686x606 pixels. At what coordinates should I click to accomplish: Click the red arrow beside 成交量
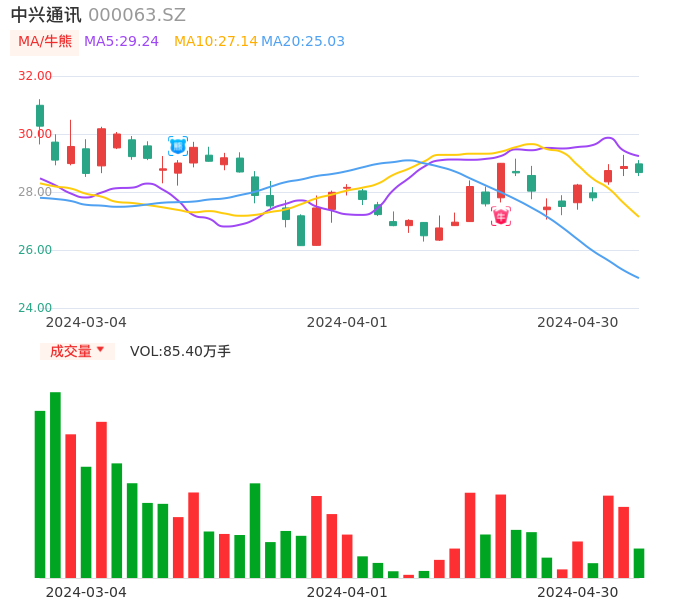tap(100, 350)
